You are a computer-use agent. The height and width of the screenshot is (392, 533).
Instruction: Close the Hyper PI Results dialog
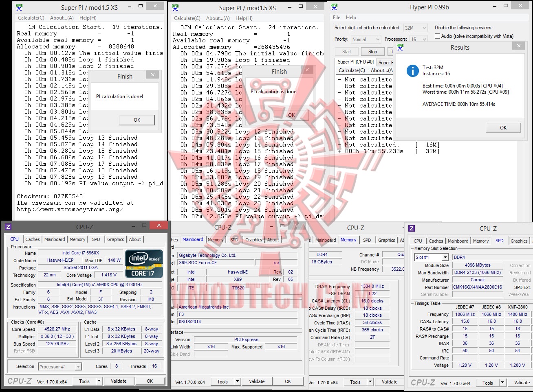pyautogui.click(x=519, y=46)
